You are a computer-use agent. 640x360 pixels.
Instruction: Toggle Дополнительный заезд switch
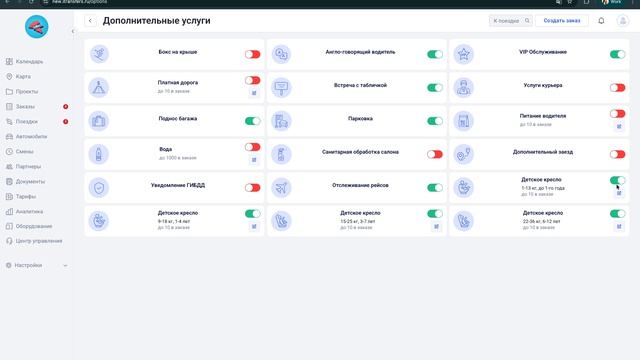(x=617, y=154)
